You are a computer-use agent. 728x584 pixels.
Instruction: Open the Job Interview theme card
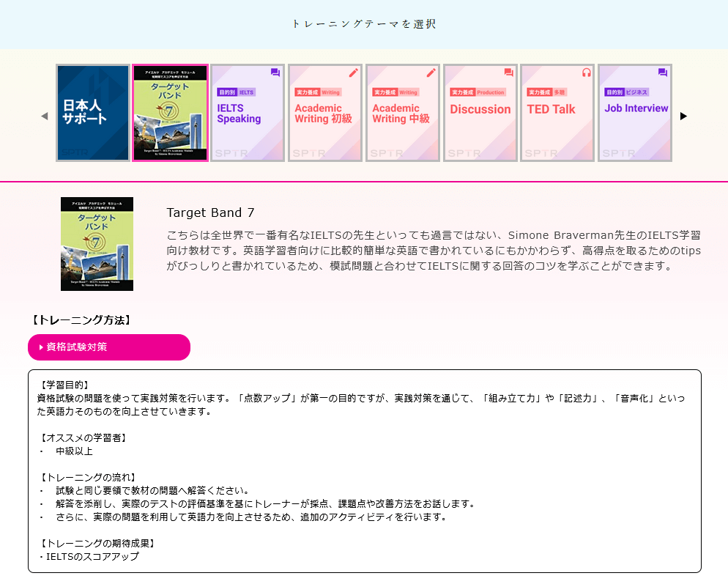(x=635, y=113)
